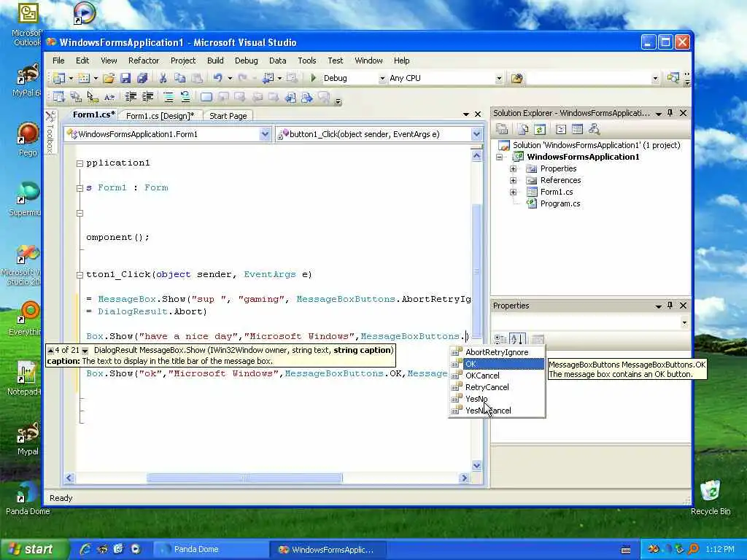Image resolution: width=747 pixels, height=560 pixels.
Task: Switch to the Start Page tab
Action: (228, 116)
